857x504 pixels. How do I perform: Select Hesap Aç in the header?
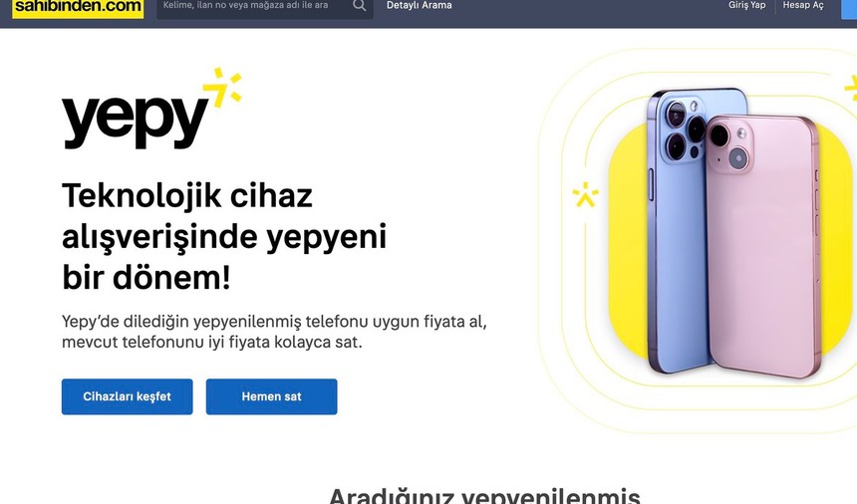click(803, 5)
